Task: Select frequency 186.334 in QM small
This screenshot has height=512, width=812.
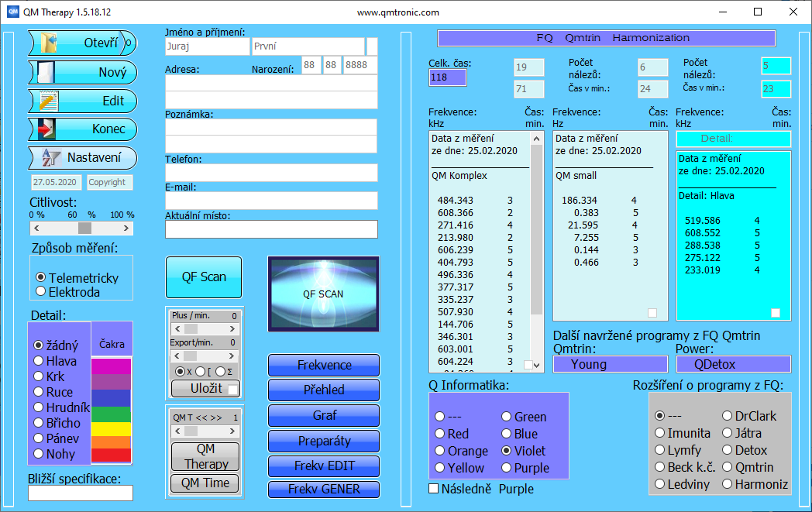Action: tap(599, 201)
